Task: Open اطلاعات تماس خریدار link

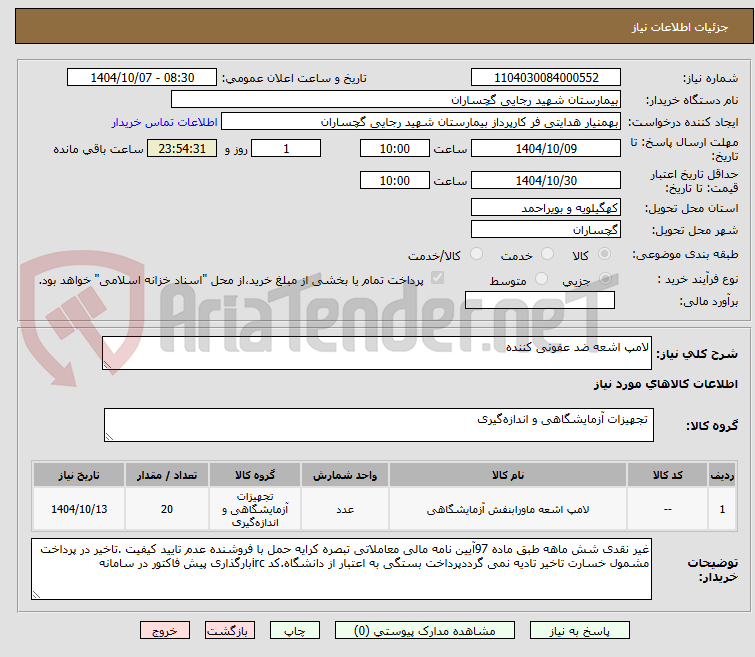Action: point(165,122)
